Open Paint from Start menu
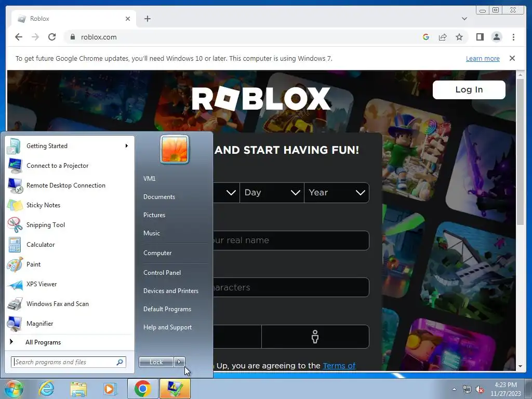This screenshot has height=399, width=532. 70,264
